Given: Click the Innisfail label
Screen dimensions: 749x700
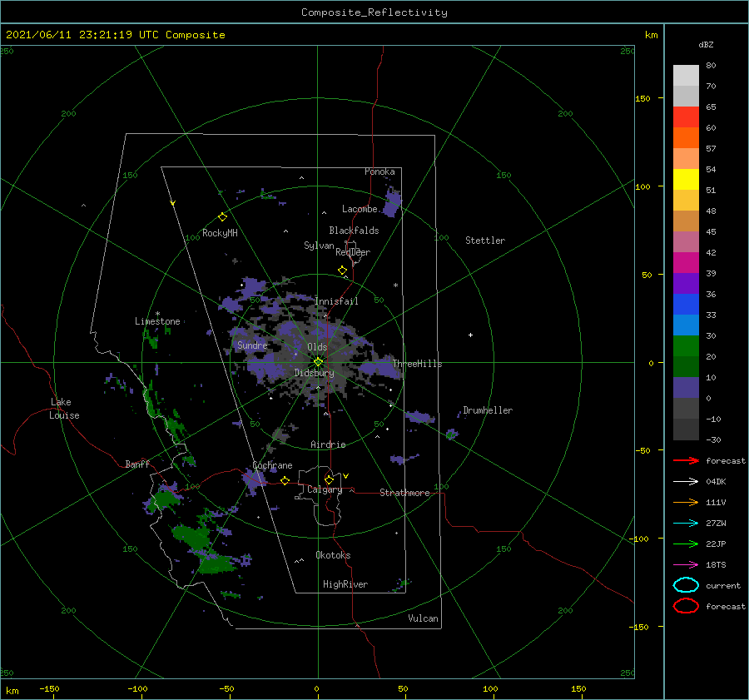Looking at the screenshot, I should (x=336, y=301).
